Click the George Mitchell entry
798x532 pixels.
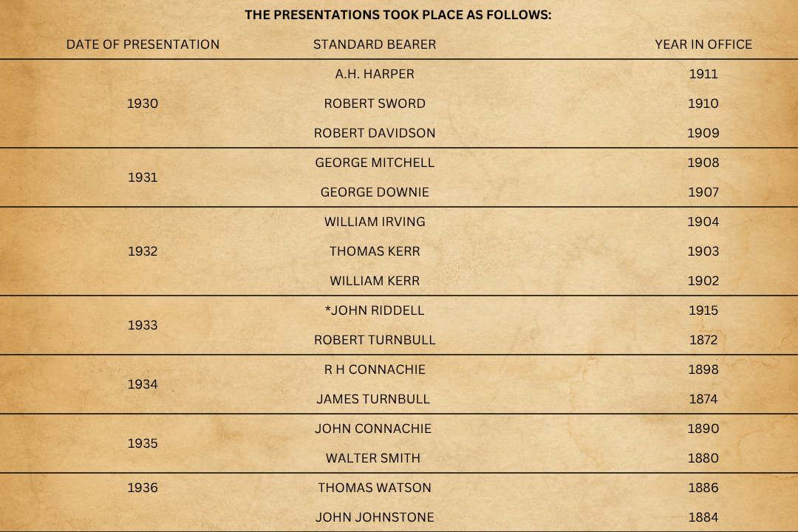[375, 163]
